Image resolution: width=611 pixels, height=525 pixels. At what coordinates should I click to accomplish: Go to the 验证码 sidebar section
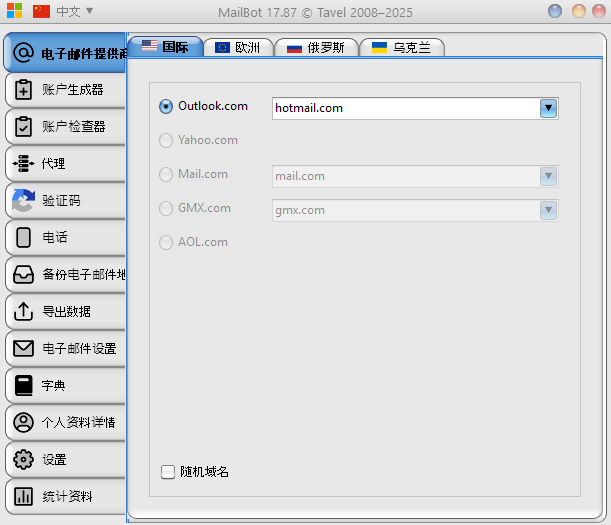[65, 200]
